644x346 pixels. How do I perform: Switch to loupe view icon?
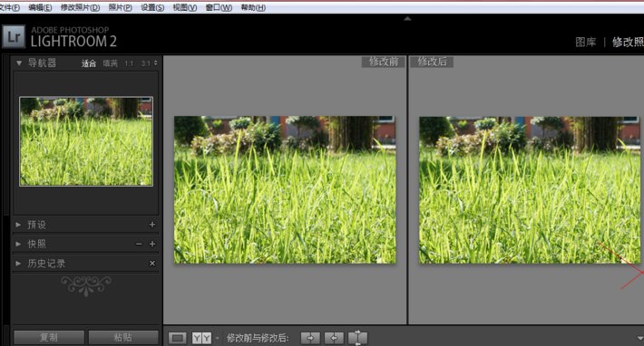178,338
